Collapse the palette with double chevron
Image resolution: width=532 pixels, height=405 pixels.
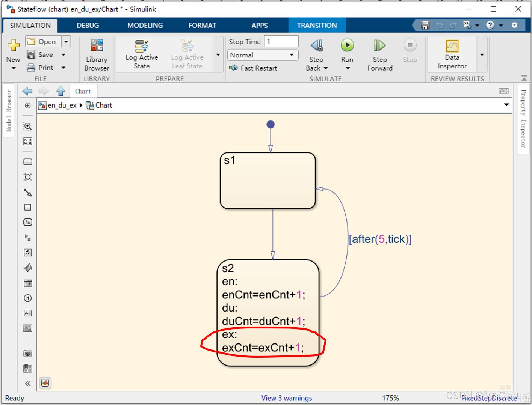[28, 383]
